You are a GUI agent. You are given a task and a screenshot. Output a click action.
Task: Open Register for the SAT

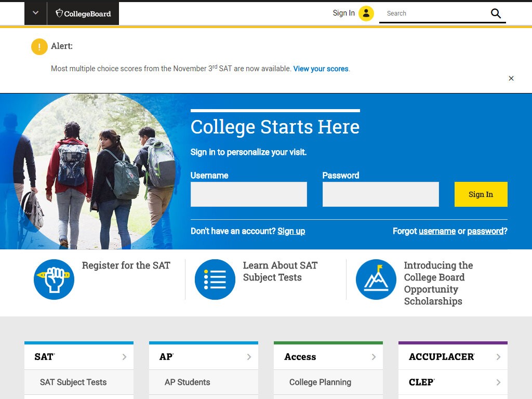(126, 265)
